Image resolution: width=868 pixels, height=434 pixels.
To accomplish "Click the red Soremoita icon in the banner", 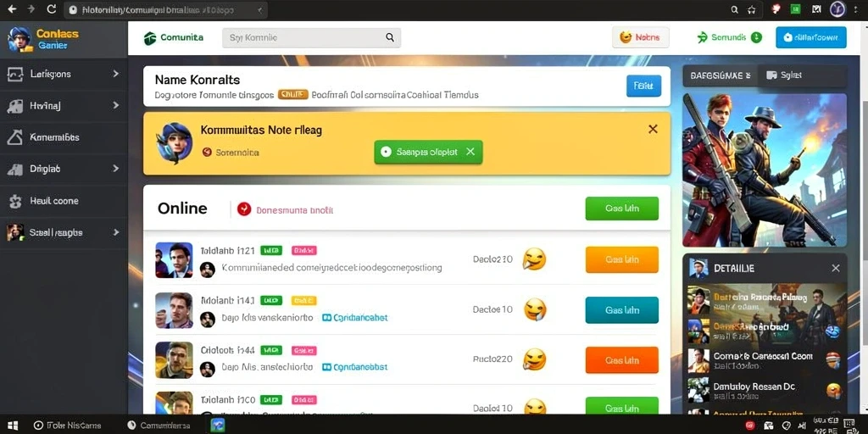I will [207, 152].
